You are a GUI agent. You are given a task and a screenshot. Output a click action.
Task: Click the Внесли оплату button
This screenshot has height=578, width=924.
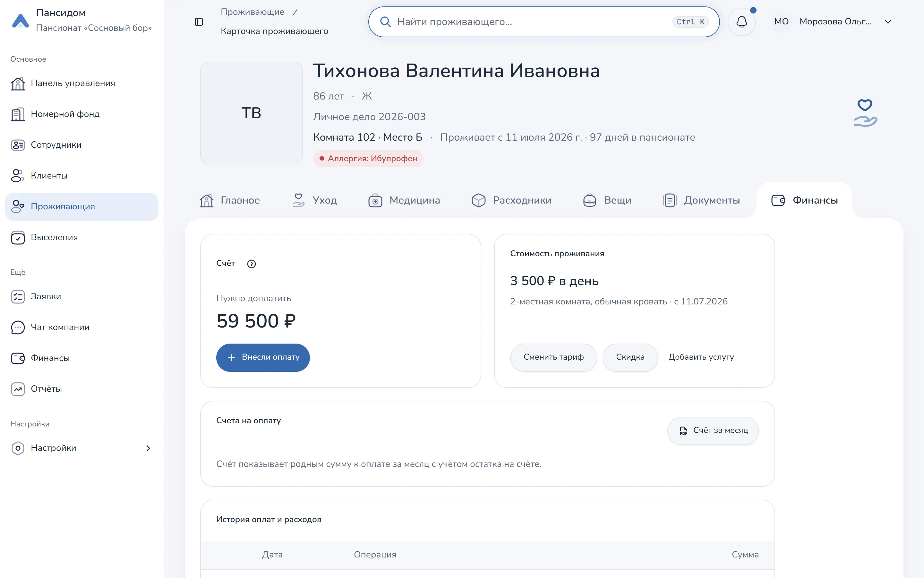pos(263,357)
